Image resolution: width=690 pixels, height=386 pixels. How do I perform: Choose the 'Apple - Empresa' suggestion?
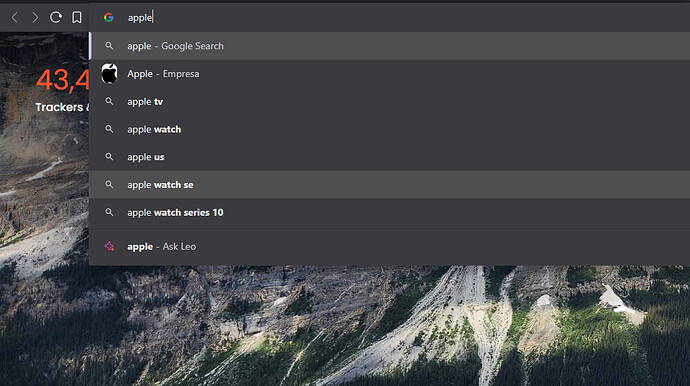(389, 74)
